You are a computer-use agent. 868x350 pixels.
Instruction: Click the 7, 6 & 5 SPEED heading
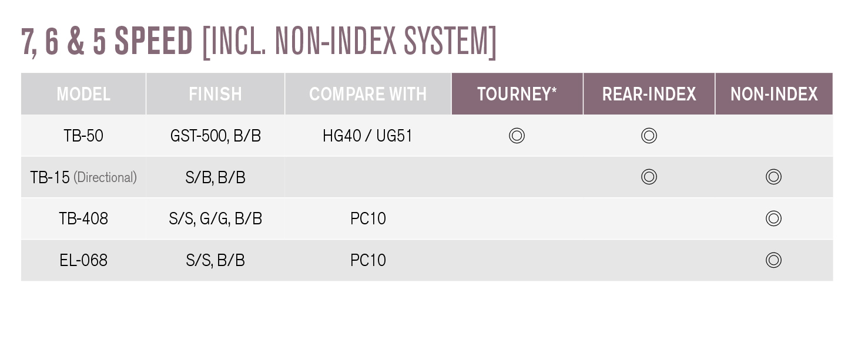(x=107, y=41)
